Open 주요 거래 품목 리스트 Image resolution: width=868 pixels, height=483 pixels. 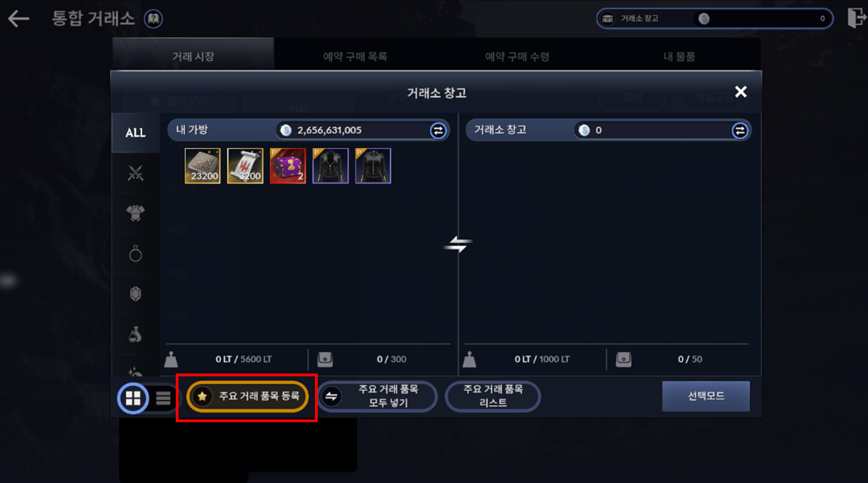click(493, 397)
